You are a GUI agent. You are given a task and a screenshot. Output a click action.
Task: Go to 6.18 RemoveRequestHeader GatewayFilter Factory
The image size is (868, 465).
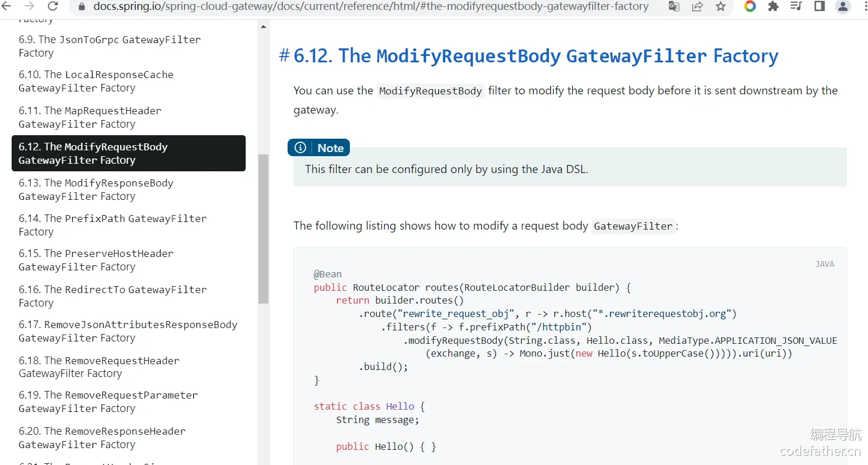tap(99, 367)
